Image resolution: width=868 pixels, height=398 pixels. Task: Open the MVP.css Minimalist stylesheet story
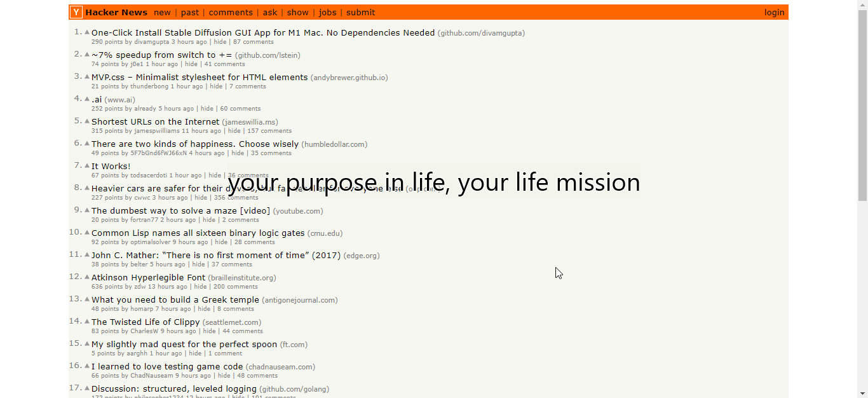[200, 77]
